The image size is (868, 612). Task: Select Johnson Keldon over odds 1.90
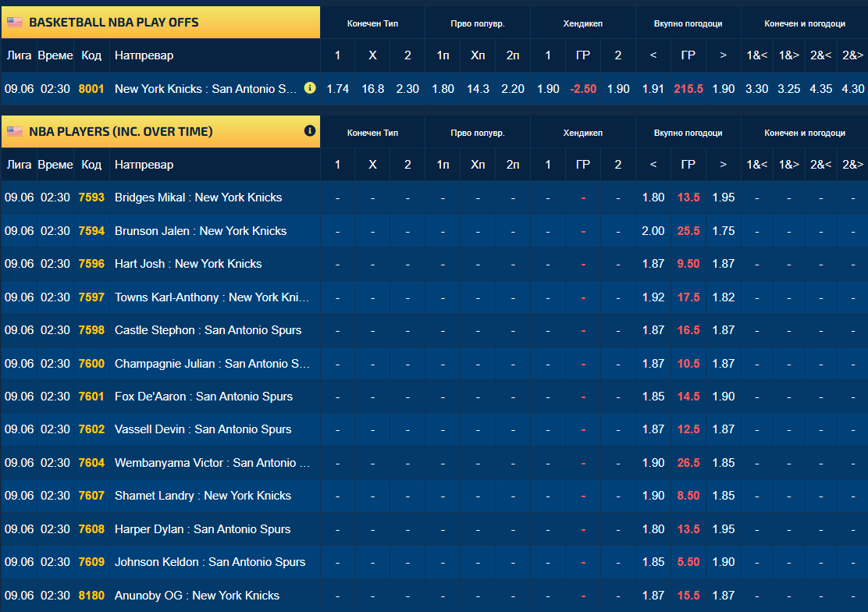[723, 562]
